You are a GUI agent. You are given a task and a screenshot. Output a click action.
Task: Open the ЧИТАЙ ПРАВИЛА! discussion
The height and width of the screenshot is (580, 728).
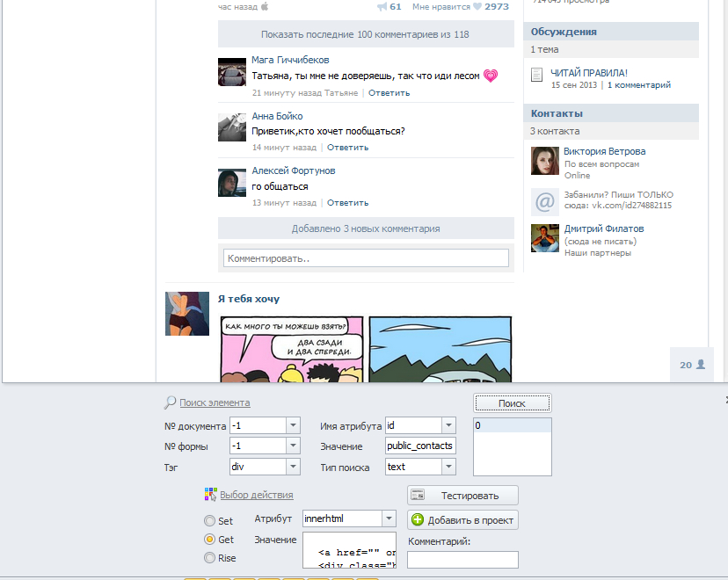click(589, 73)
